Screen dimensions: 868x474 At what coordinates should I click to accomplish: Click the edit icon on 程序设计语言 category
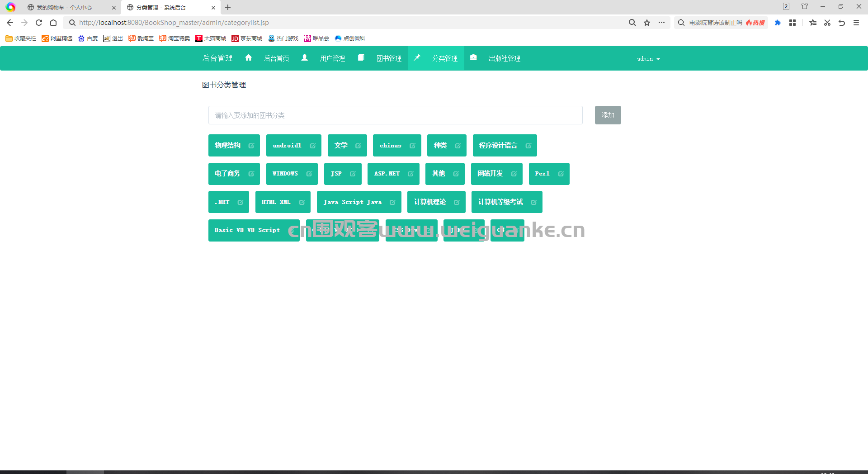[x=528, y=146]
